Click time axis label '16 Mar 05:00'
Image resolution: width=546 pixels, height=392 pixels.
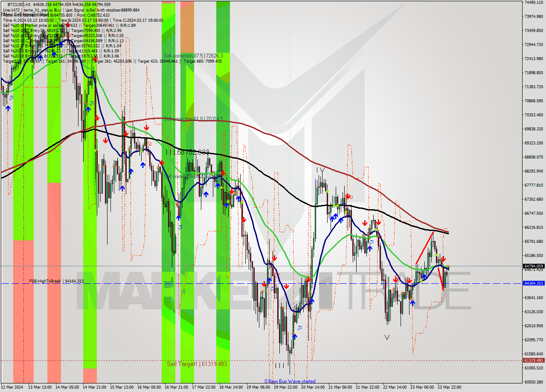[149, 387]
